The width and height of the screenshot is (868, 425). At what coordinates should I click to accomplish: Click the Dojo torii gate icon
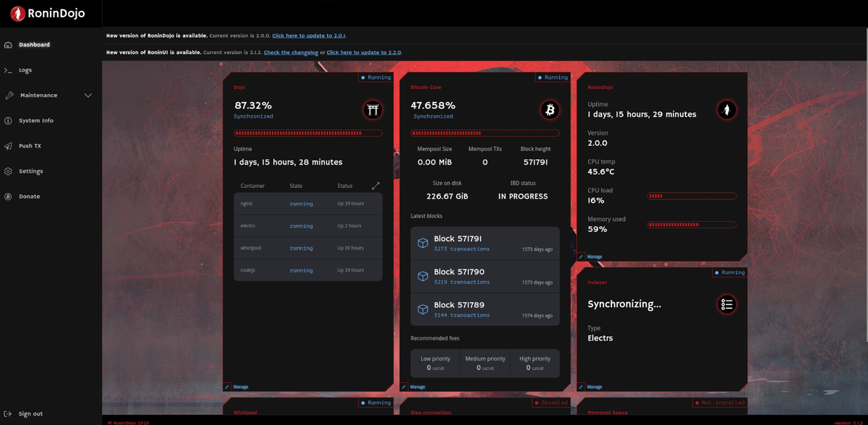[x=373, y=111]
